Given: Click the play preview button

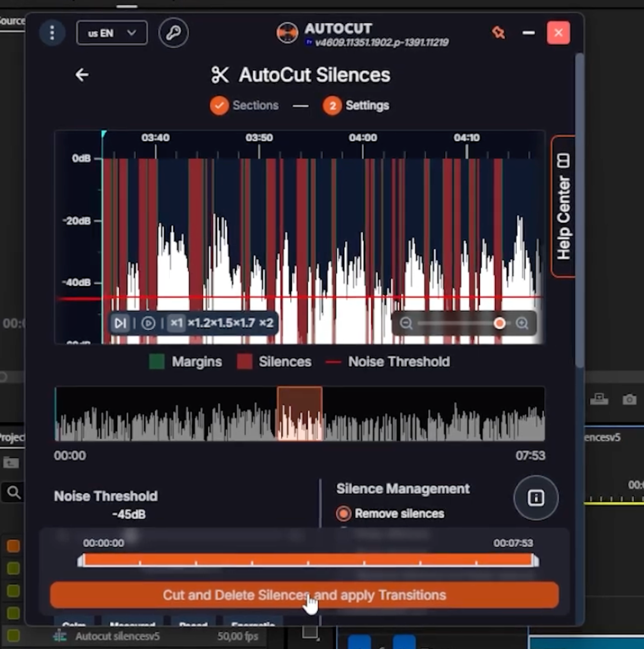Looking at the screenshot, I should 148,323.
